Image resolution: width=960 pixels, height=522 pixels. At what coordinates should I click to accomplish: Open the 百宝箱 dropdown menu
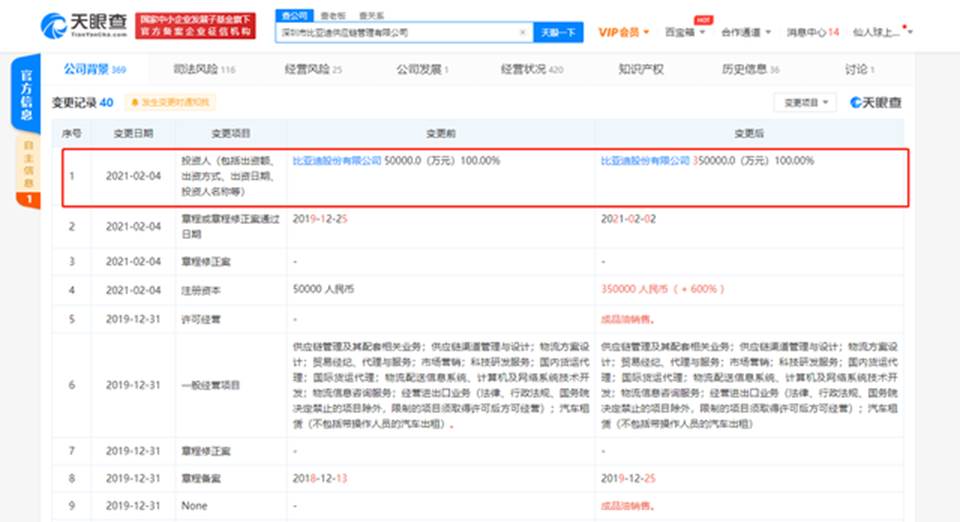point(684,32)
